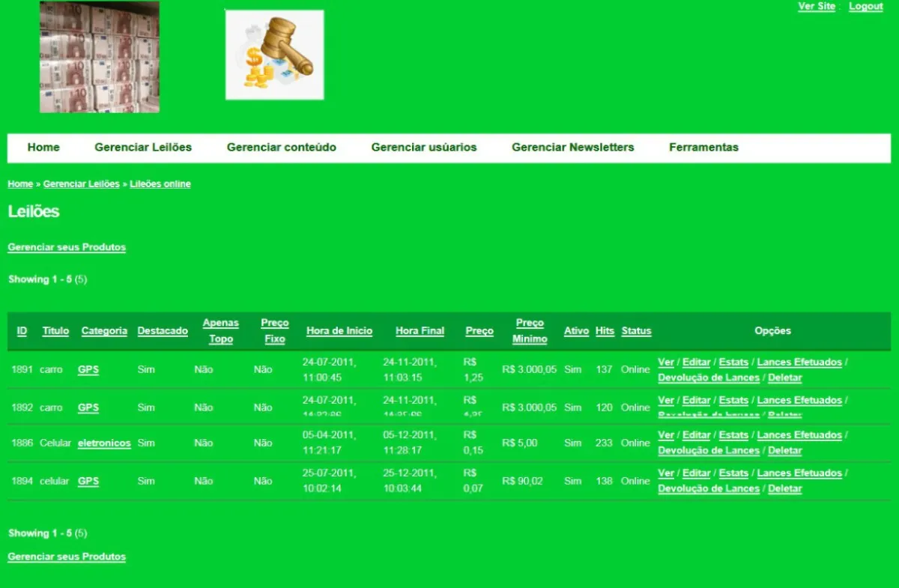Open GPS category for auction 1894
Viewport: 899px width, 588px height.
click(88, 482)
